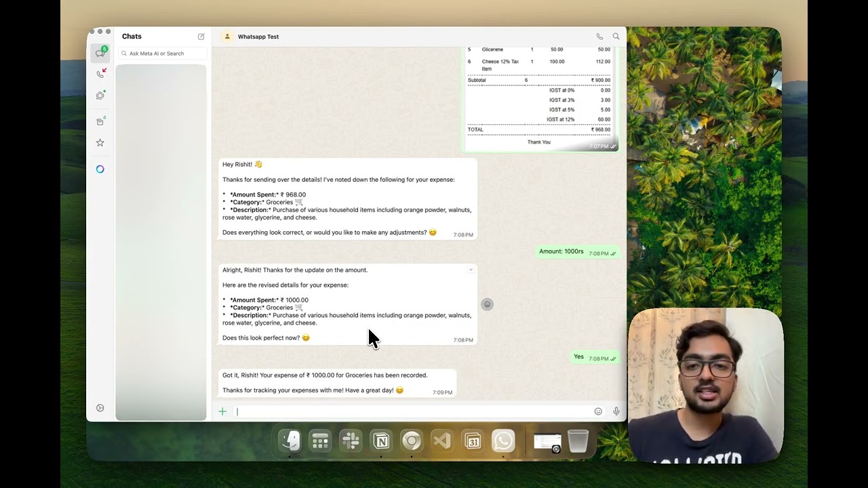
Task: Open Slack from the Dock
Action: coord(351,441)
